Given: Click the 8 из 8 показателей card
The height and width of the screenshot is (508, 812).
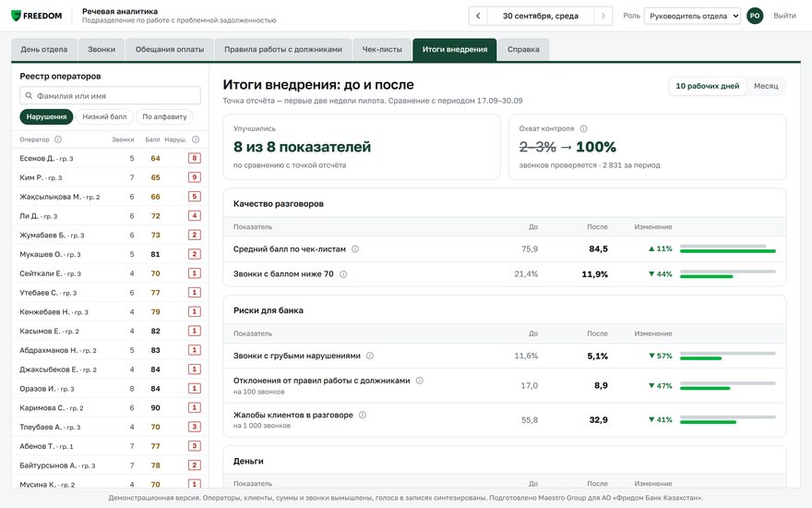Looking at the screenshot, I should (362, 147).
